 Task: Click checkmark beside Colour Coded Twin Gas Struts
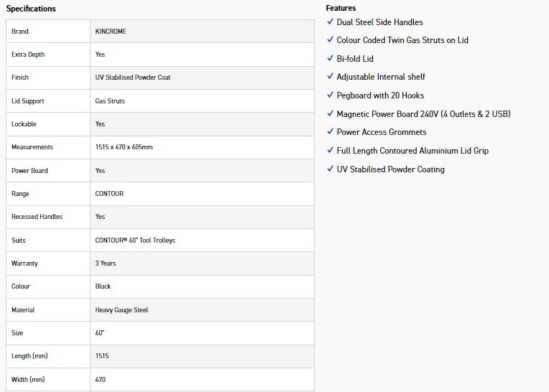(x=330, y=39)
